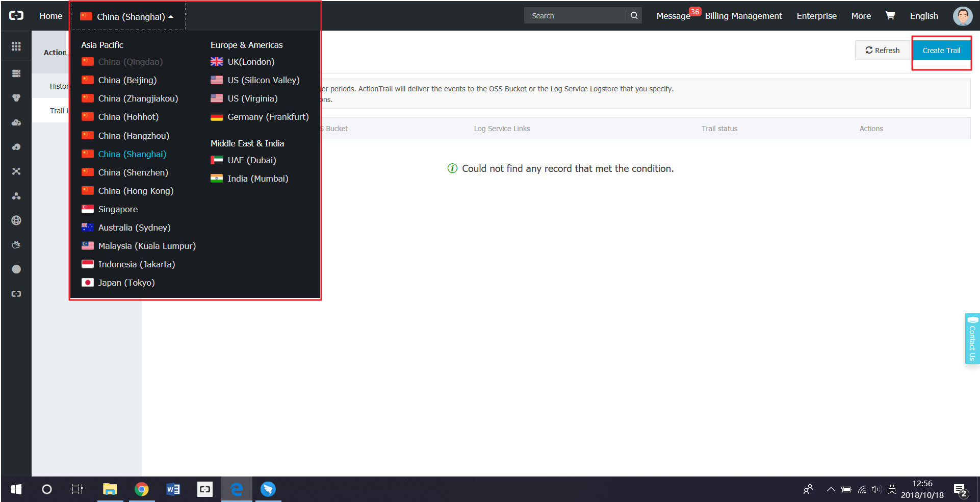Open the Contact Us side tab
Image resolution: width=980 pixels, height=502 pixels.
click(x=972, y=338)
